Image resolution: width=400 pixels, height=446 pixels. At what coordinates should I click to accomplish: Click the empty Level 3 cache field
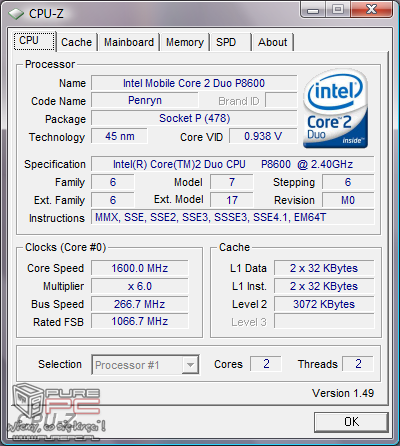[x=324, y=322]
